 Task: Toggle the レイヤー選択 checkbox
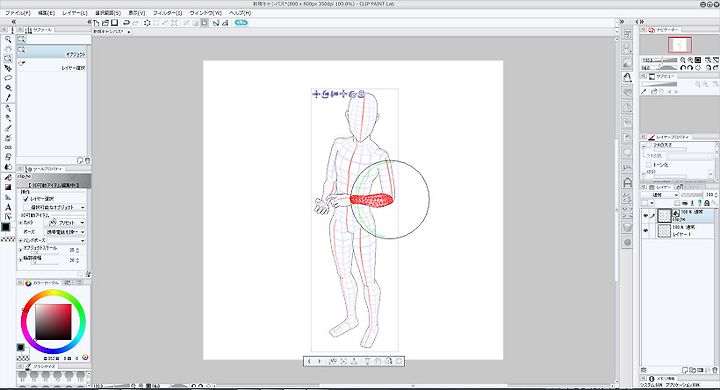[26, 198]
